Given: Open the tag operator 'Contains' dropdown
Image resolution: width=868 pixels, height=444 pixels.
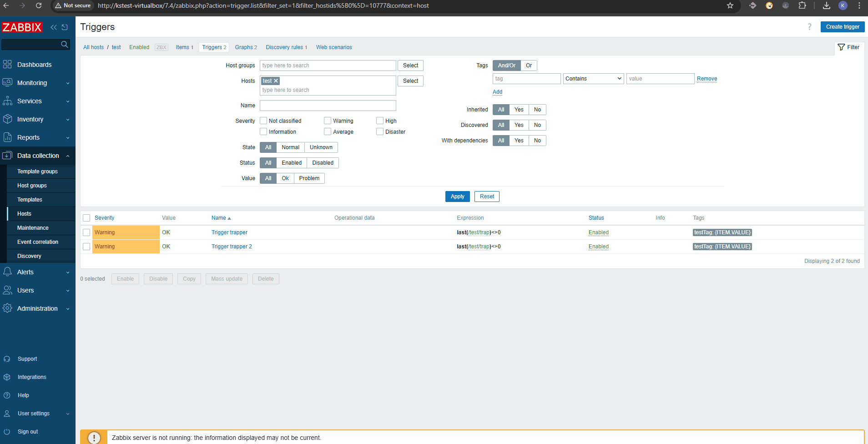Looking at the screenshot, I should tap(593, 79).
